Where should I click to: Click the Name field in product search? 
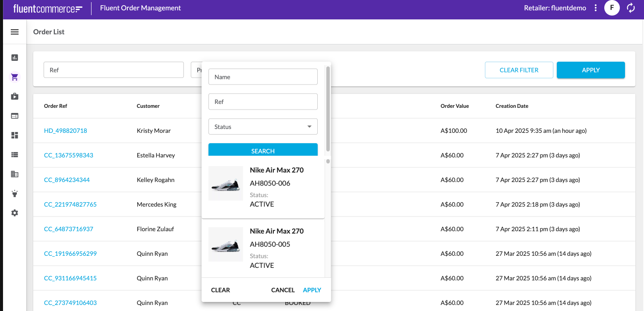pos(263,77)
